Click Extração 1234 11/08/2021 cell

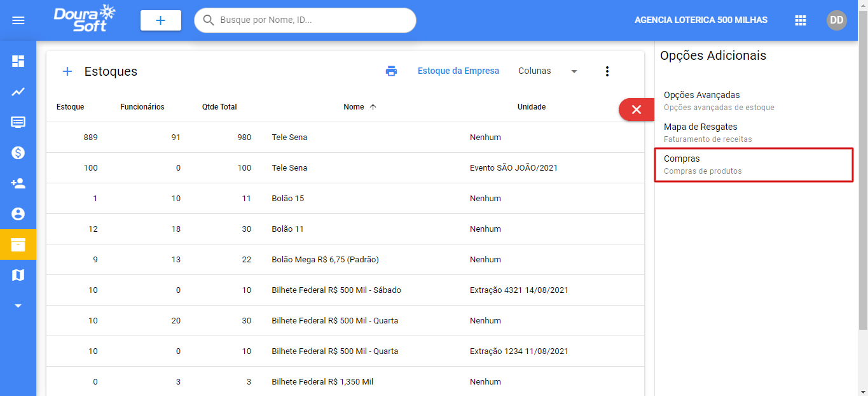(519, 351)
